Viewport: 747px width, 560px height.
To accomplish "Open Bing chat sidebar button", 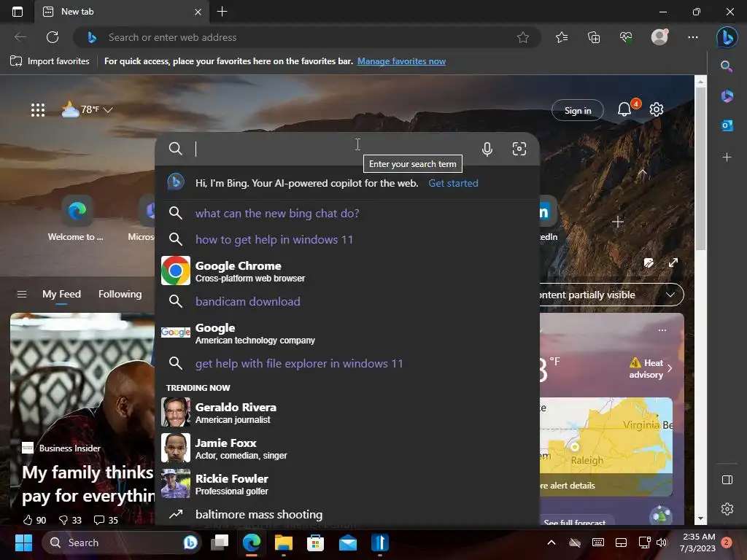I will [x=727, y=37].
